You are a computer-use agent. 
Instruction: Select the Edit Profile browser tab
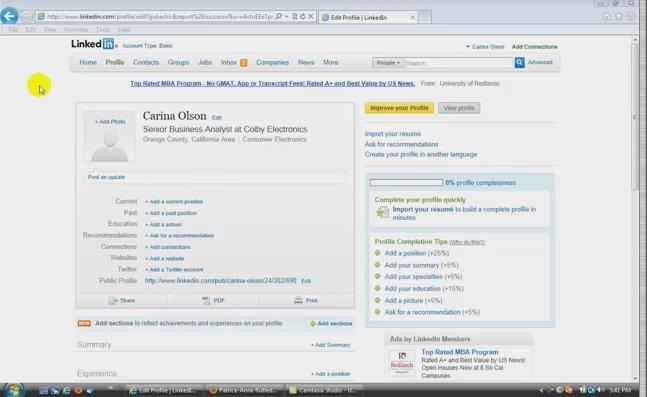tap(368, 17)
